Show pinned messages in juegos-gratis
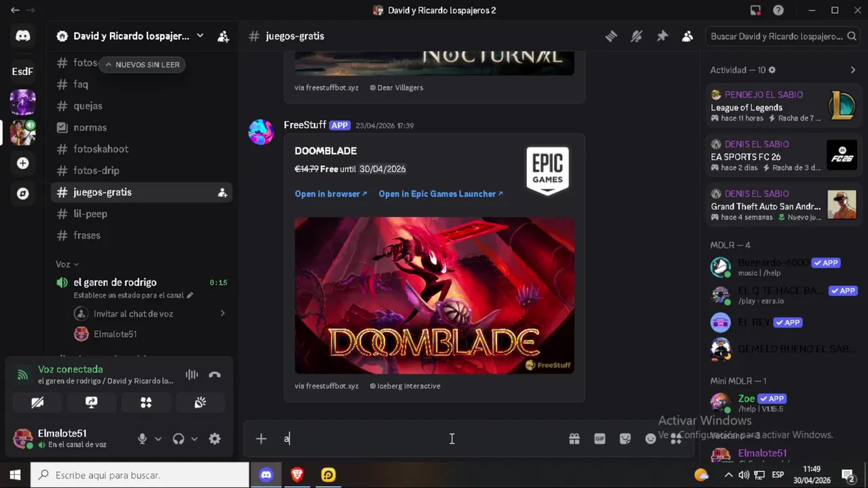This screenshot has height=488, width=868. tap(662, 37)
